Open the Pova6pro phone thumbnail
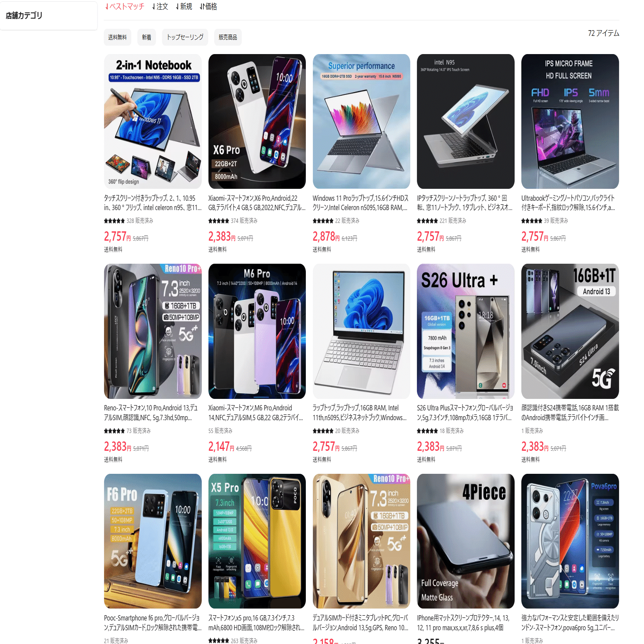 click(x=570, y=541)
